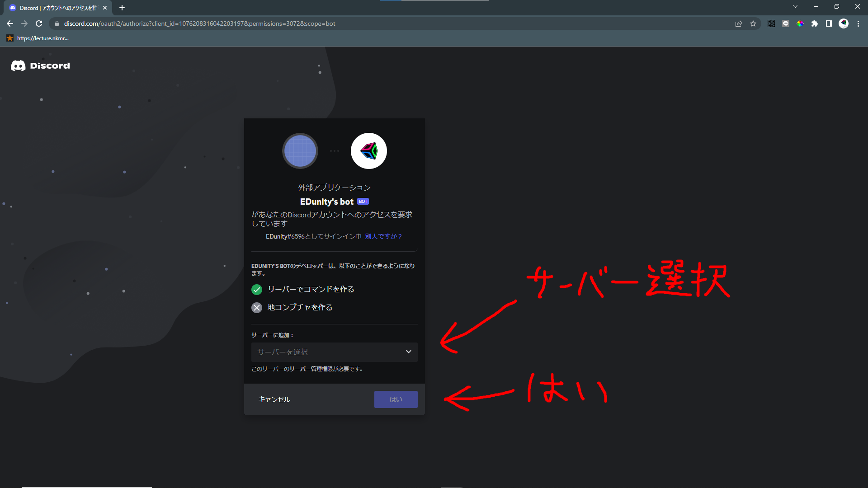Click the share page icon
868x488 pixels.
(x=738, y=23)
